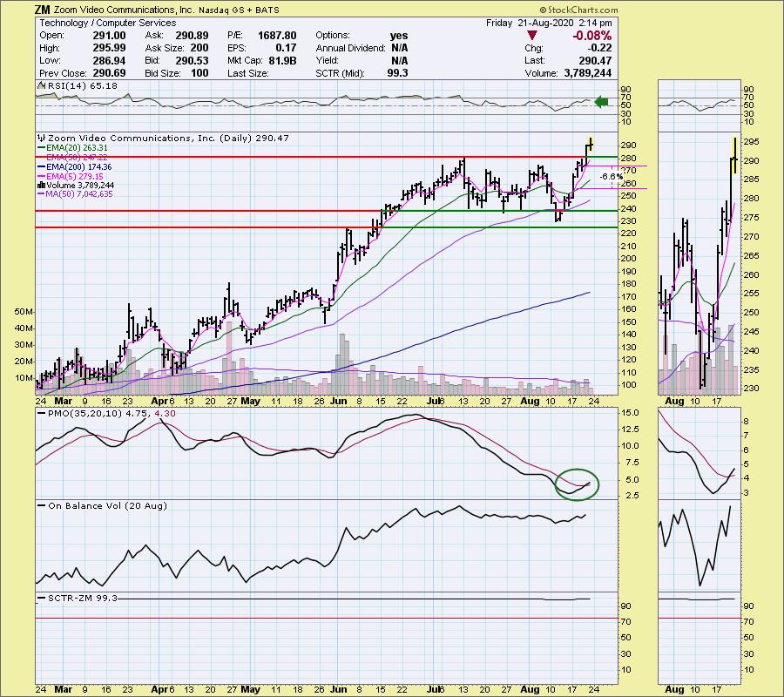Click the -6.6% annotation on the price chart
Screen dimensions: 784x697
(x=612, y=177)
